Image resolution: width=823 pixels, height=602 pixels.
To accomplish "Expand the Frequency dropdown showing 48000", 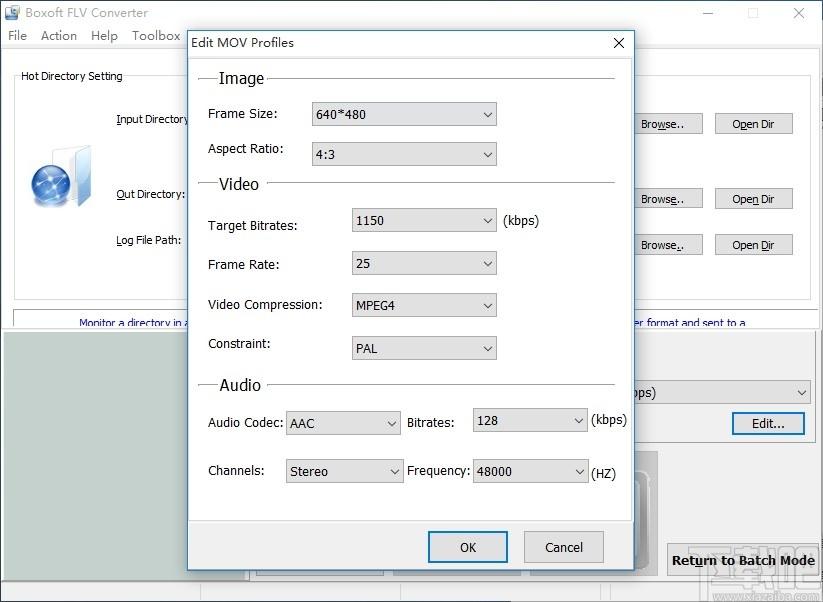I will pos(531,471).
